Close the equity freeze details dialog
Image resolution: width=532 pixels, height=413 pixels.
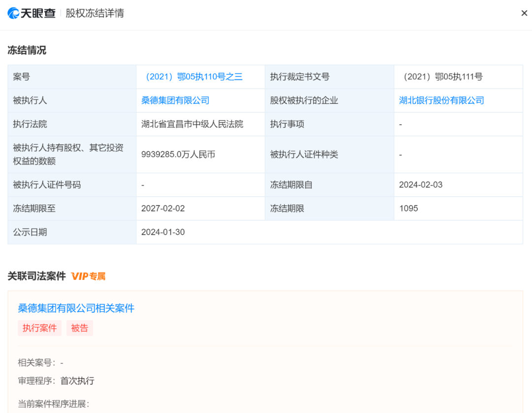click(x=524, y=13)
